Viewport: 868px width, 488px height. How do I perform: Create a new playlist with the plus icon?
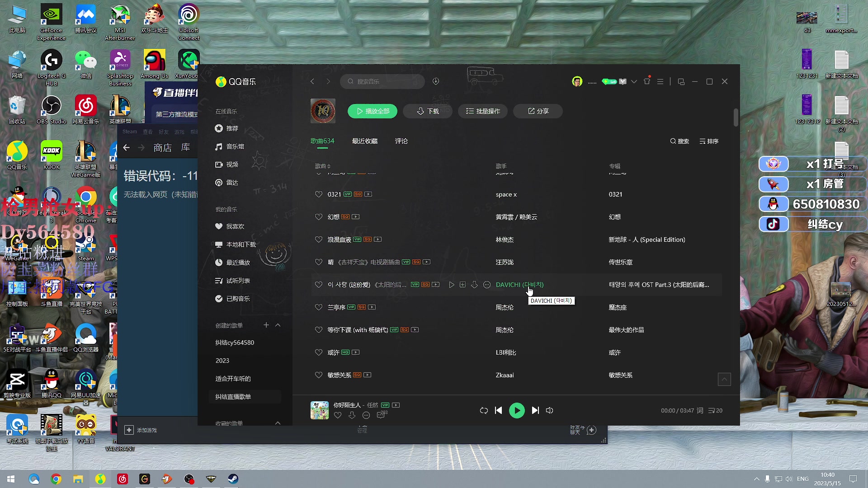click(266, 325)
